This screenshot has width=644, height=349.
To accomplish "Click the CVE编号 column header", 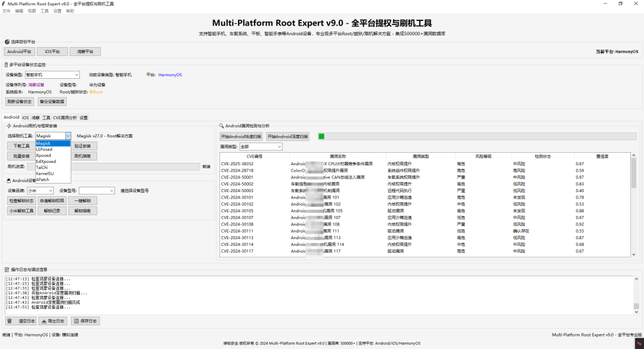I will tap(255, 157).
